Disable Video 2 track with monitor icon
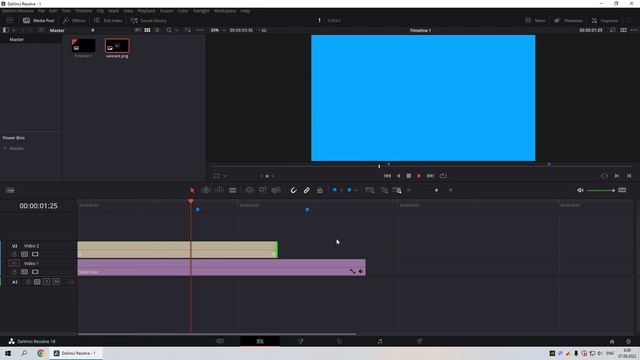Image resolution: width=640 pixels, height=360 pixels. 35,254
